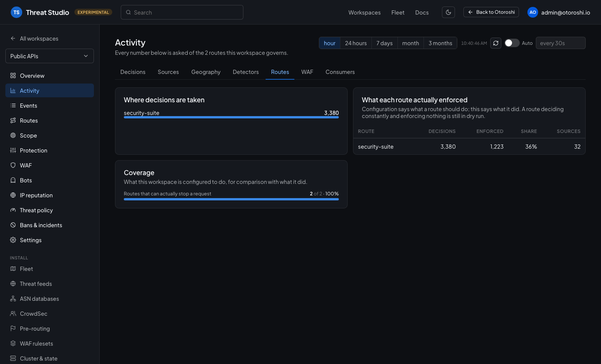Click the Threat policy gauge icon
Image resolution: width=601 pixels, height=364 pixels.
point(13,210)
